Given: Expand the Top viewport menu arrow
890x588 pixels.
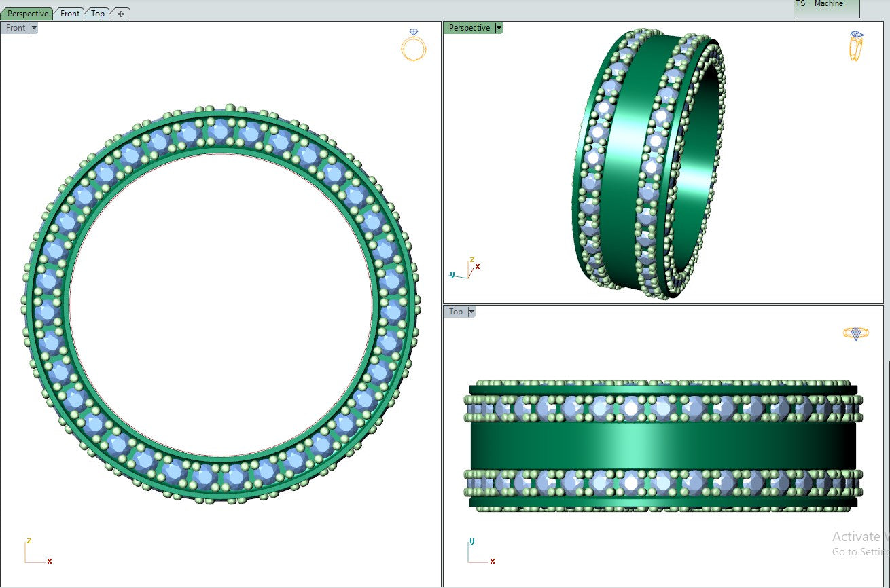Looking at the screenshot, I should [x=471, y=312].
